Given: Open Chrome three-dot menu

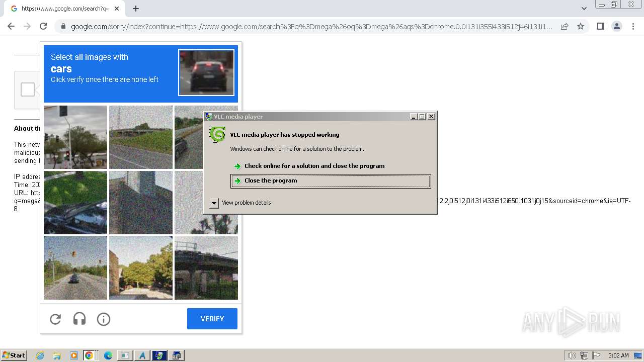Looking at the screenshot, I should pos(633,26).
